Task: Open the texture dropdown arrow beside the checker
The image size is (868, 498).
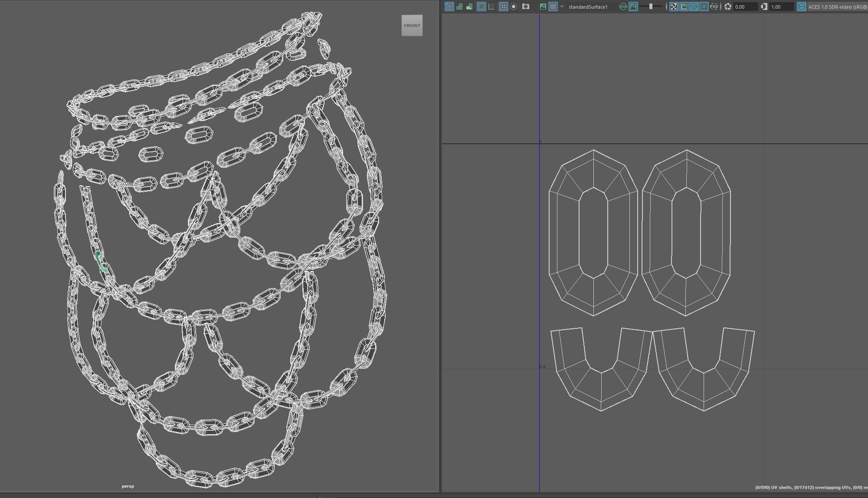Action: point(562,7)
